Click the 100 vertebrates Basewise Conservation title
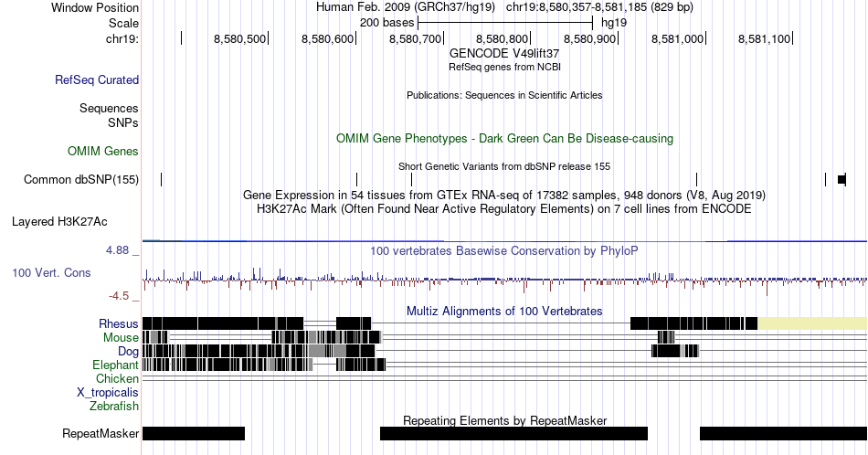The image size is (868, 455). (504, 250)
